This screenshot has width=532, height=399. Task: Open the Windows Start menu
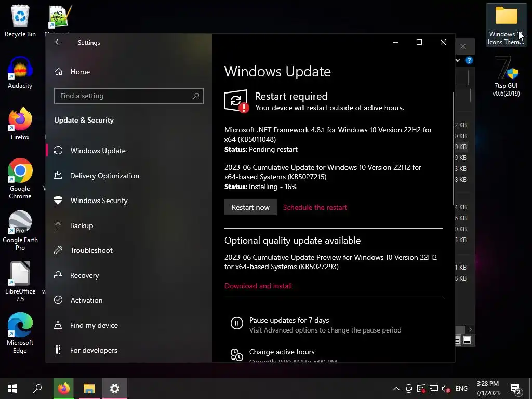[x=12, y=389]
